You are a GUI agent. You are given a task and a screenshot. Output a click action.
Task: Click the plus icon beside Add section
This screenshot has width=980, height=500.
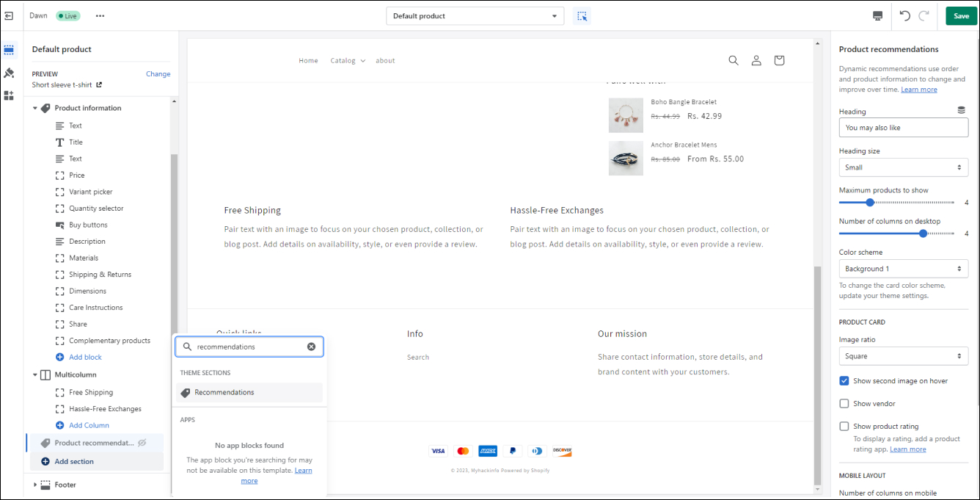45,462
